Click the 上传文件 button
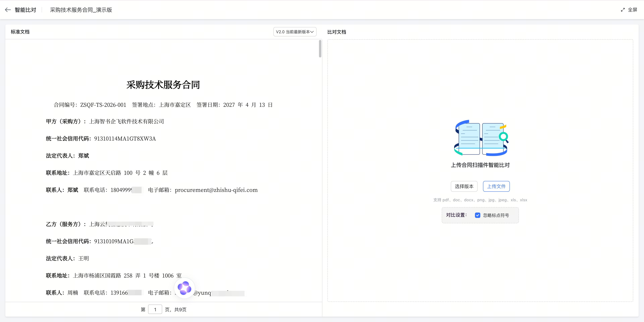The height and width of the screenshot is (322, 644). [496, 186]
